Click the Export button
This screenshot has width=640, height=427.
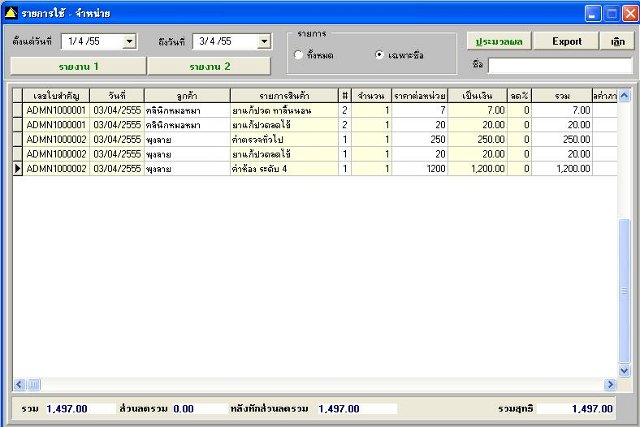(566, 41)
